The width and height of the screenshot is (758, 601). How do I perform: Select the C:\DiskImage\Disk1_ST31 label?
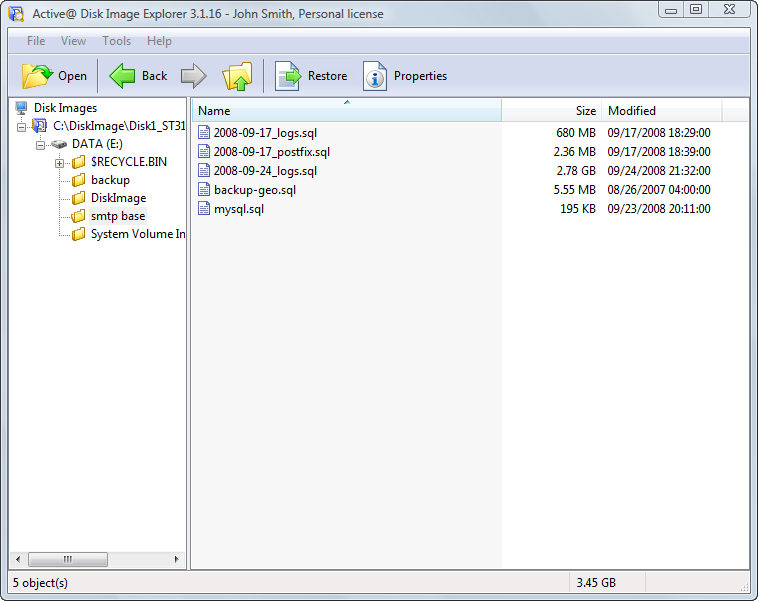[x=119, y=126]
